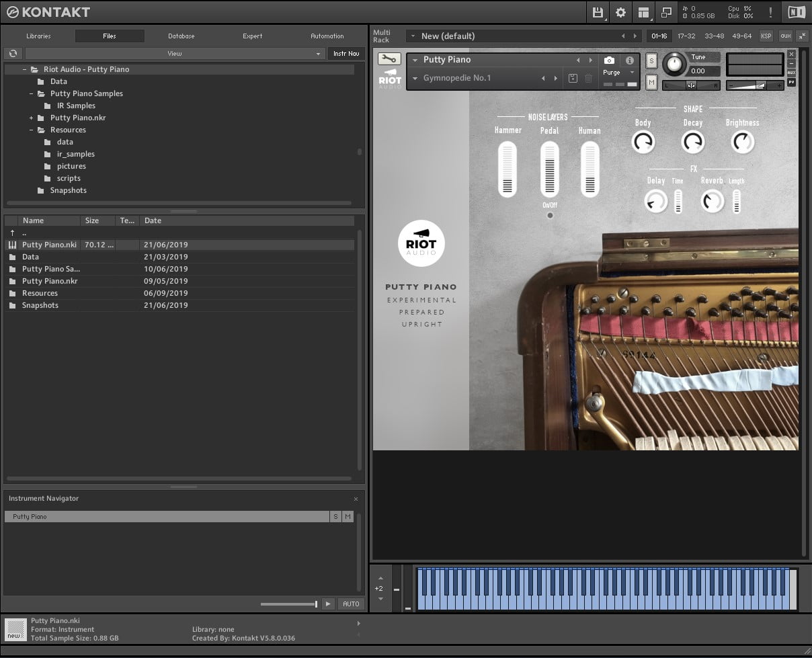Image resolution: width=812 pixels, height=658 pixels.
Task: Collapse Riot Audio - Putty Piano folder
Action: click(24, 69)
